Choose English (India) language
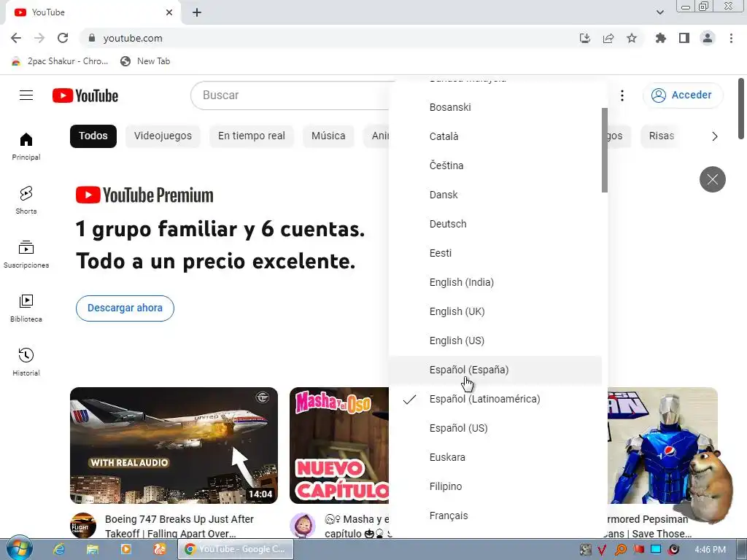This screenshot has width=747, height=560. pos(495,282)
